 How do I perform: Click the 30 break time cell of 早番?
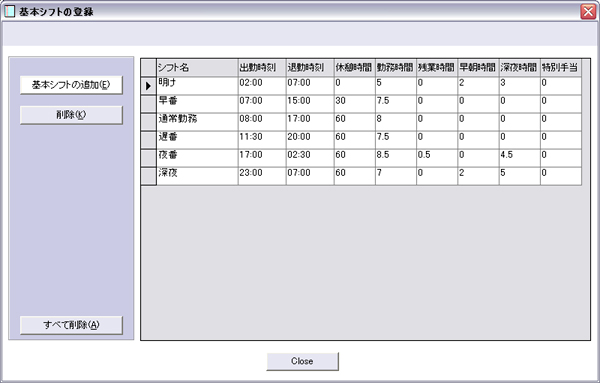point(355,104)
